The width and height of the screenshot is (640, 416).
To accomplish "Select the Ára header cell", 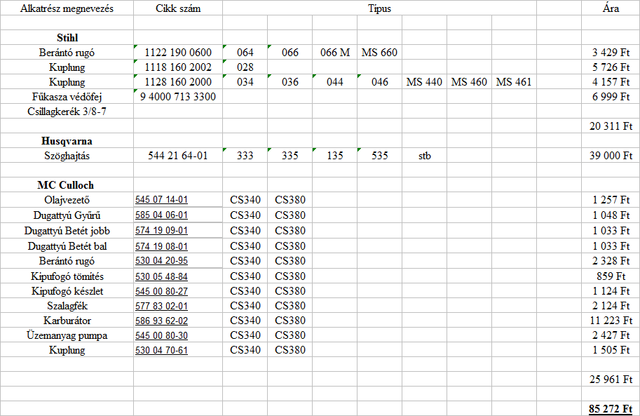I will pyautogui.click(x=611, y=8).
